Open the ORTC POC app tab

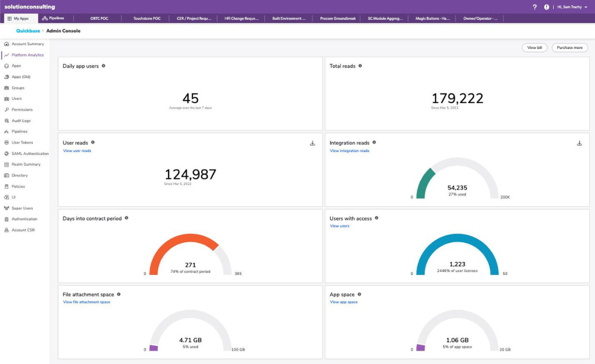(x=99, y=18)
